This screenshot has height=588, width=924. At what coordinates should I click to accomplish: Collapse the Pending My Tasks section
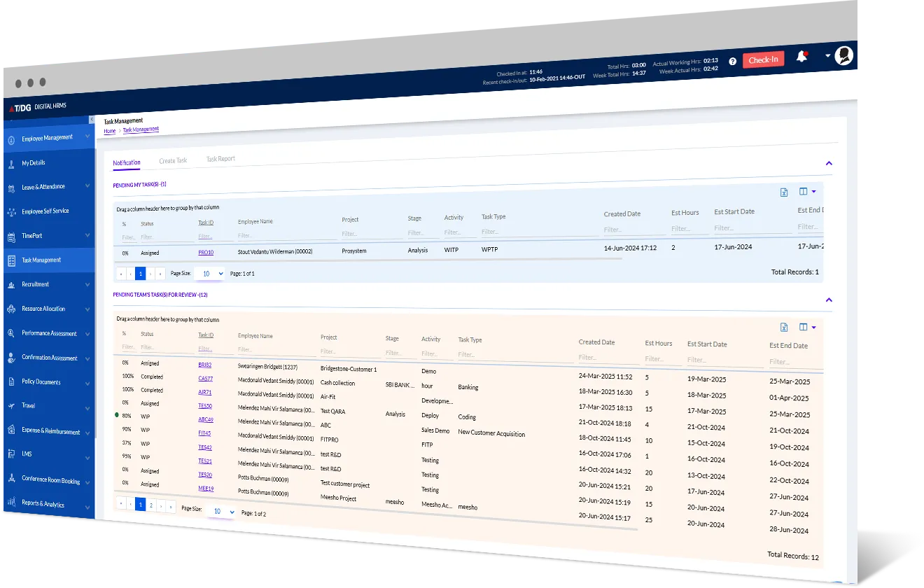pyautogui.click(x=829, y=163)
